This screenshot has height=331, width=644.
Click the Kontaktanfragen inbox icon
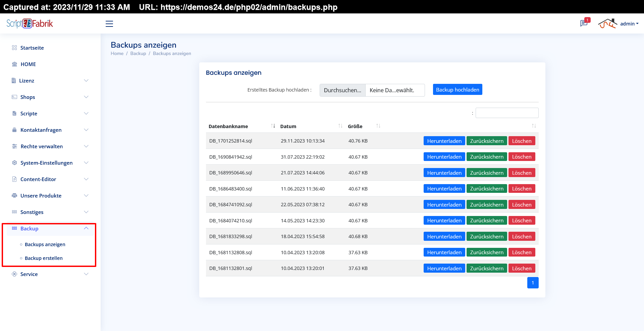(14, 130)
